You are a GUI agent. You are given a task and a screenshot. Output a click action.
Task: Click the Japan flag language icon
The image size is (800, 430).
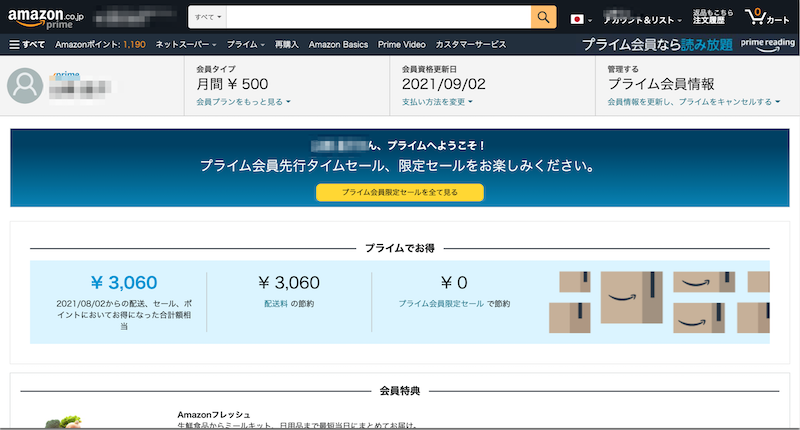[x=577, y=19]
